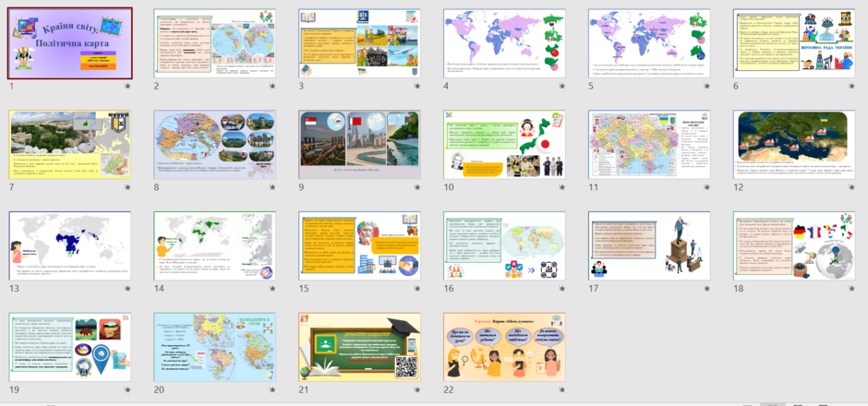Select slide 12 with the Mediterranean satellite map
Screen dimensions: 868x406
(x=794, y=144)
